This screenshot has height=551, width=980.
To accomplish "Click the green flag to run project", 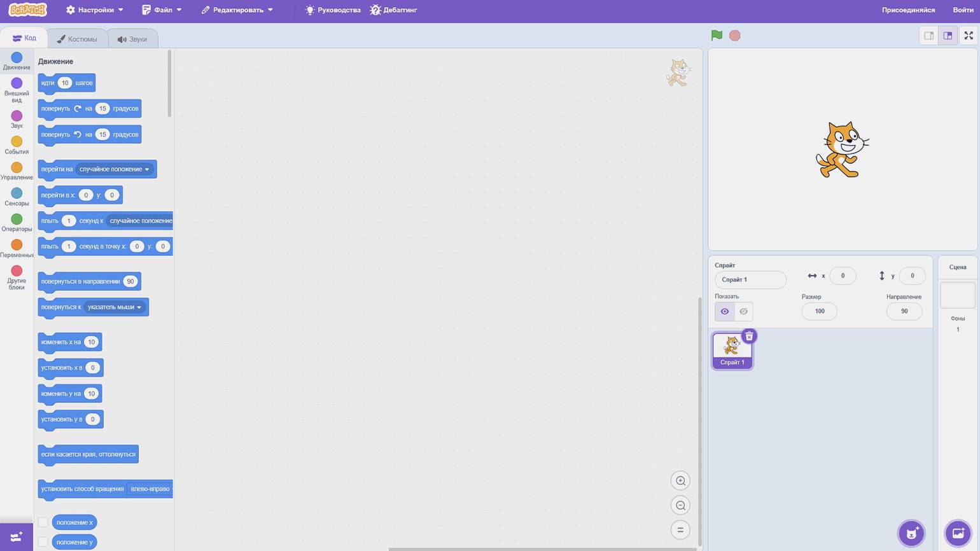I will (717, 36).
